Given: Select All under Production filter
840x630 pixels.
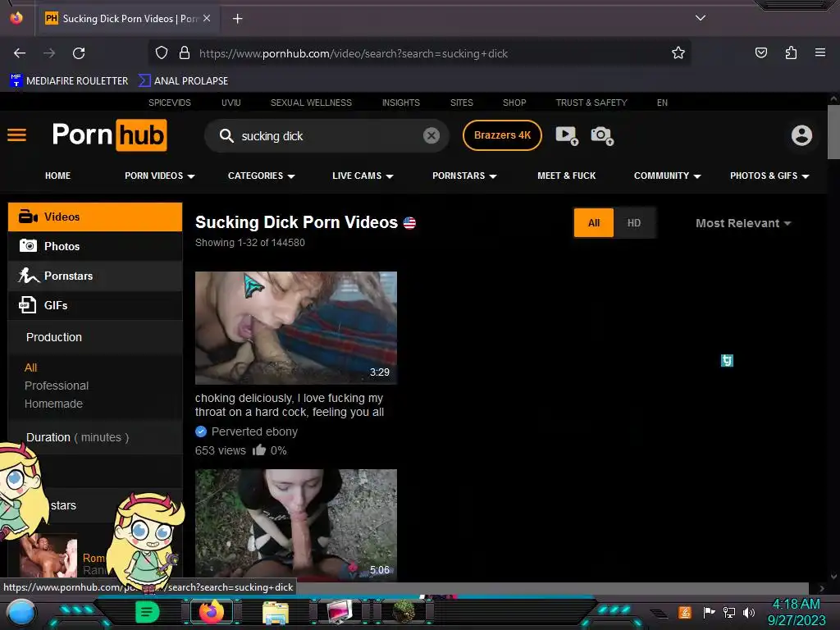Looking at the screenshot, I should 30,367.
